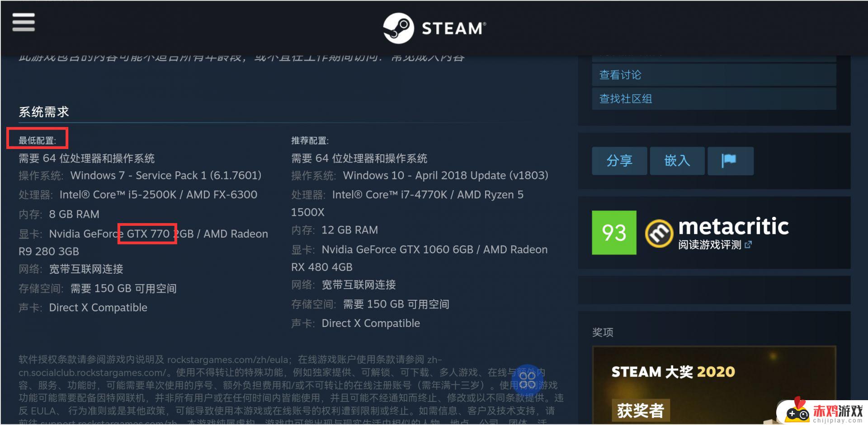Click 宽带互联网连接 under recommended specs
868x425 pixels.
click(359, 285)
